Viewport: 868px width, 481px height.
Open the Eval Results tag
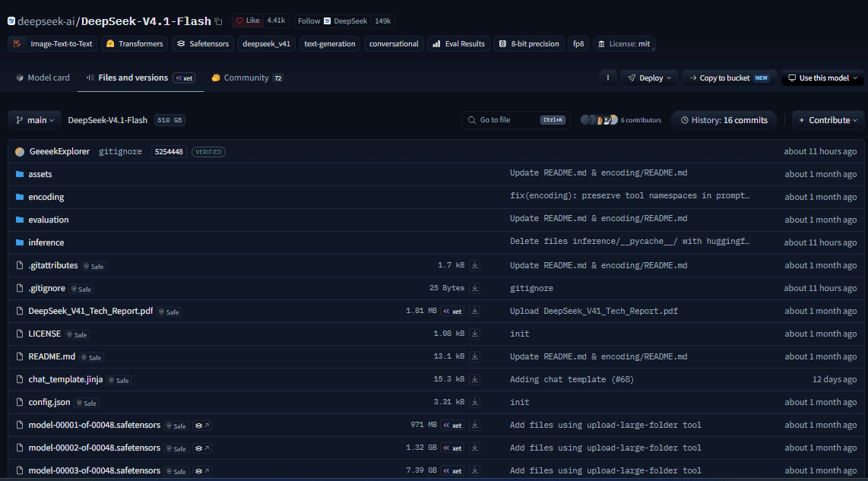coord(458,44)
